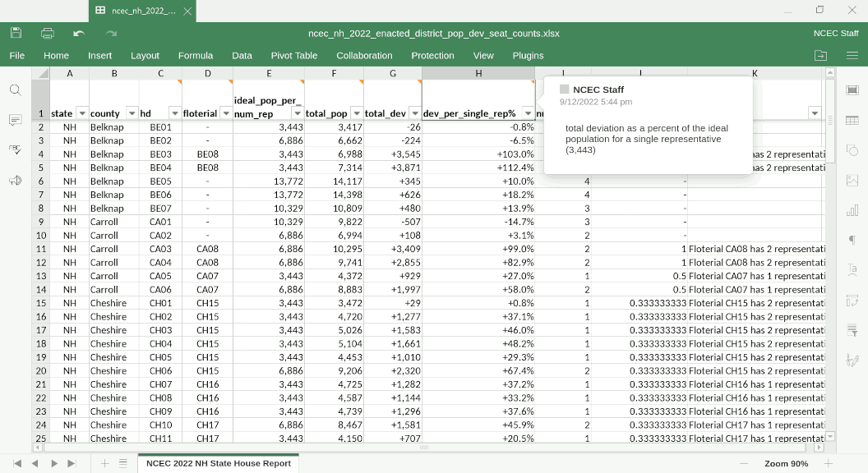Open the total_pop filter dropdown
Image resolution: width=868 pixels, height=473 pixels.
tap(355, 113)
